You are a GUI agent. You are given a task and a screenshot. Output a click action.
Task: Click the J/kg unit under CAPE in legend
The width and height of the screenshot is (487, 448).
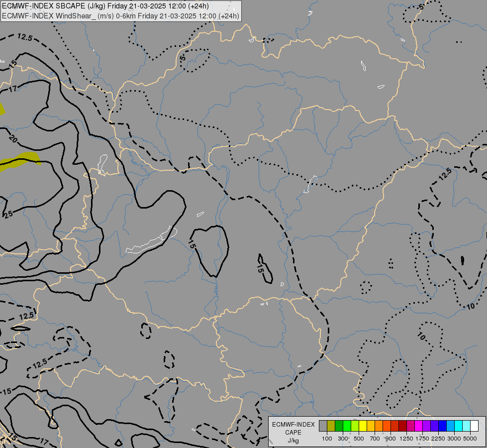tap(293, 441)
